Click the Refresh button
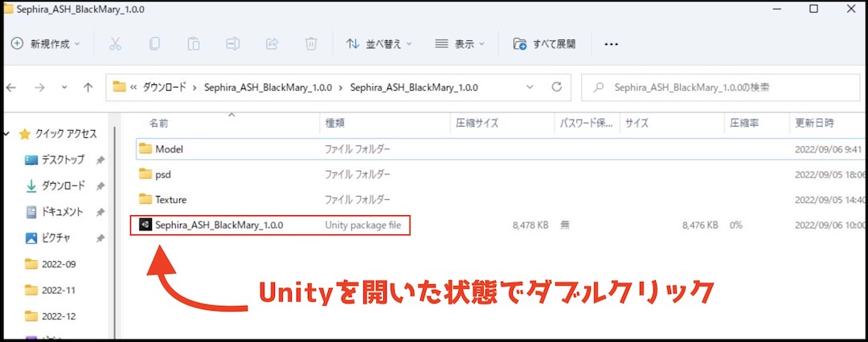Viewport: 868px width, 342px height. [557, 87]
